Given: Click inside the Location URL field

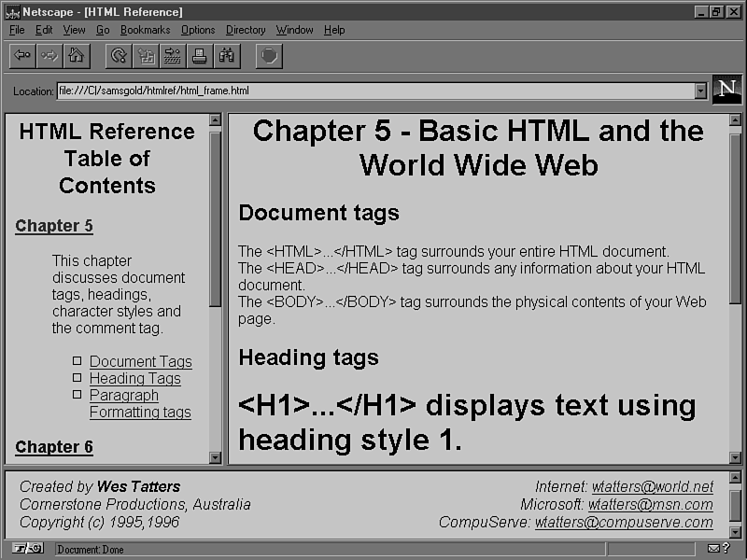Looking at the screenshot, I should pyautogui.click(x=373, y=91).
